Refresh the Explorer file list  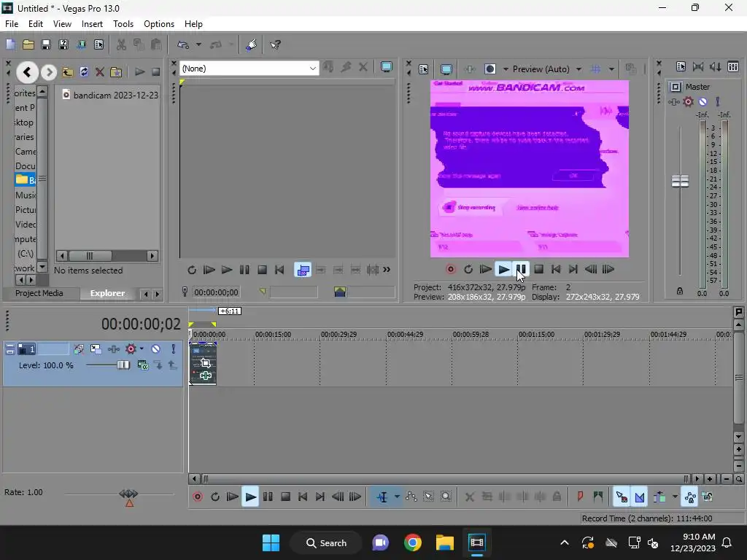84,72
